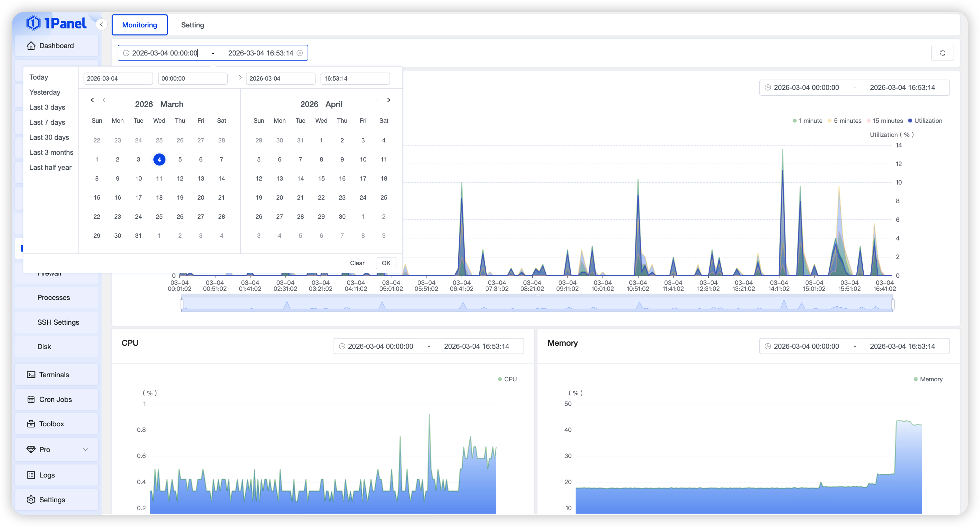The width and height of the screenshot is (980, 527).
Task: Click the left handle of chart zoom slider
Action: [181, 304]
